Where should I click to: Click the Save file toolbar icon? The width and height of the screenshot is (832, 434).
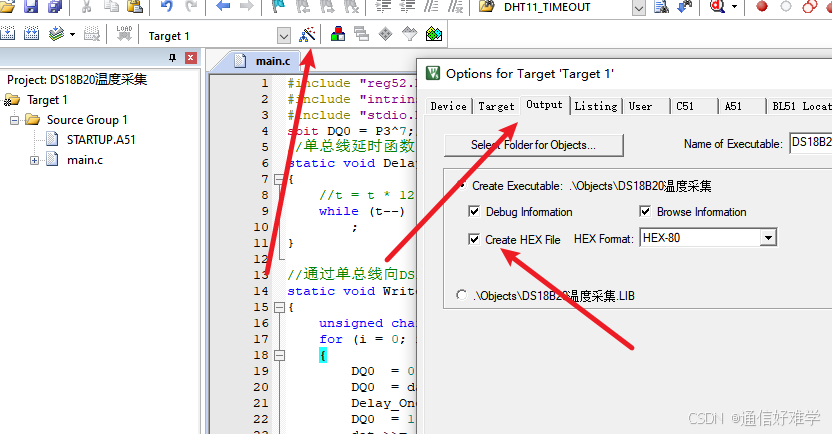coord(31,6)
